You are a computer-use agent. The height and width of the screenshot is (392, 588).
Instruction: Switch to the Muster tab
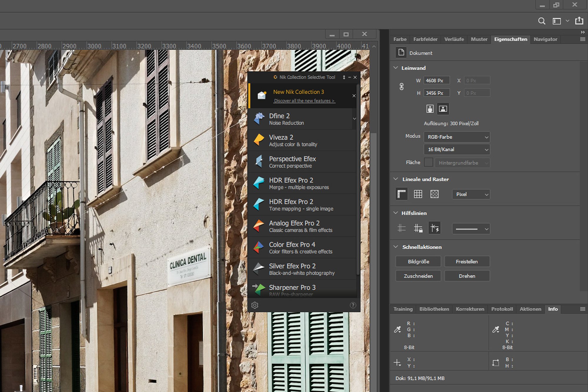[x=479, y=39]
